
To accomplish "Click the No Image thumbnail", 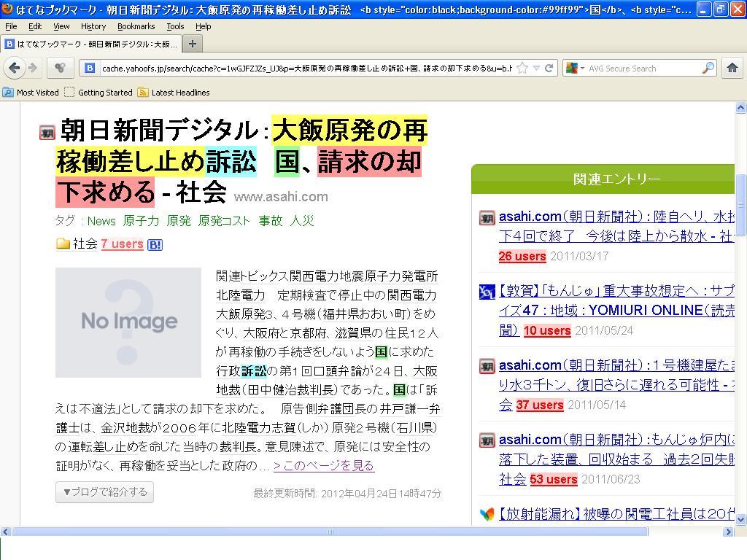I will pos(128,322).
